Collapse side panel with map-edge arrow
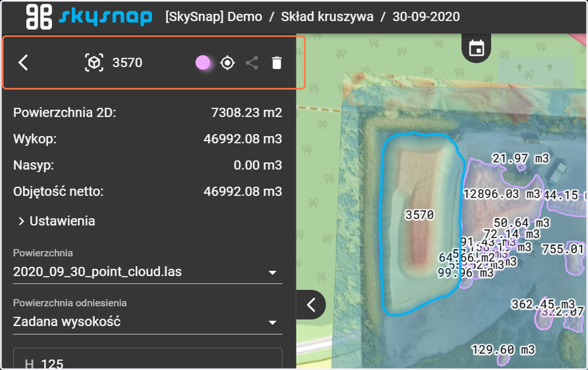This screenshot has height=370, width=588. (x=311, y=305)
